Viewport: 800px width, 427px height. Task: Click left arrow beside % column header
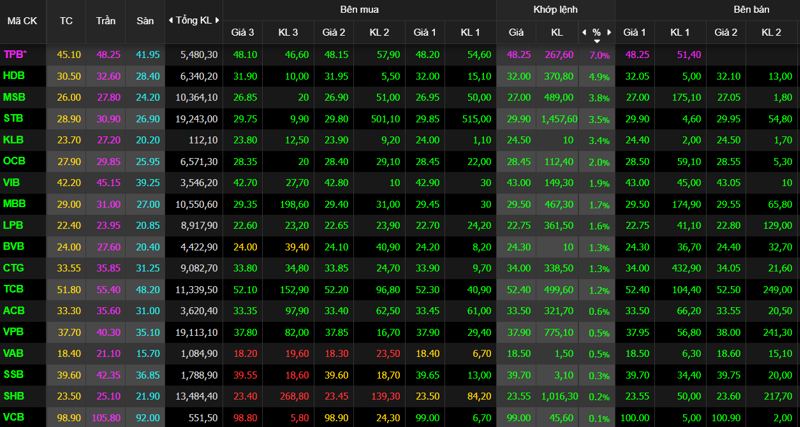tap(585, 32)
